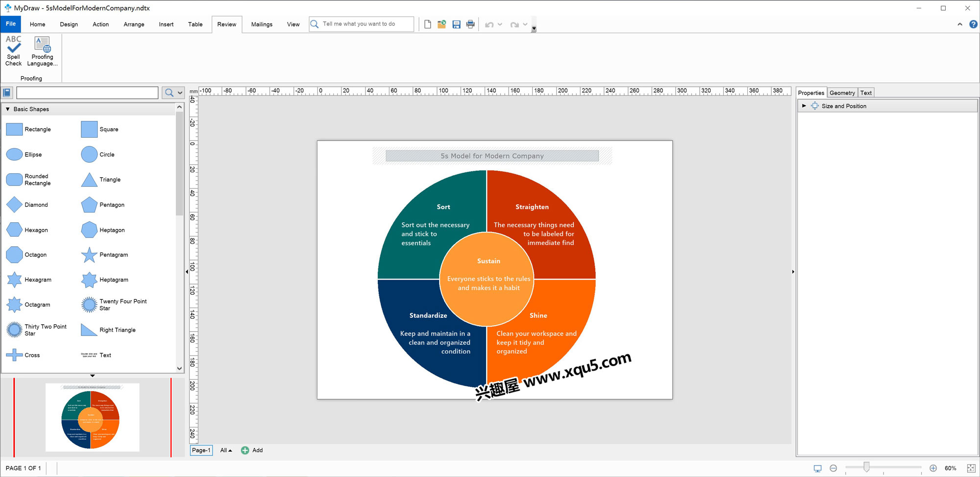This screenshot has height=477, width=980.
Task: Select the Text shape
Action: [97, 355]
